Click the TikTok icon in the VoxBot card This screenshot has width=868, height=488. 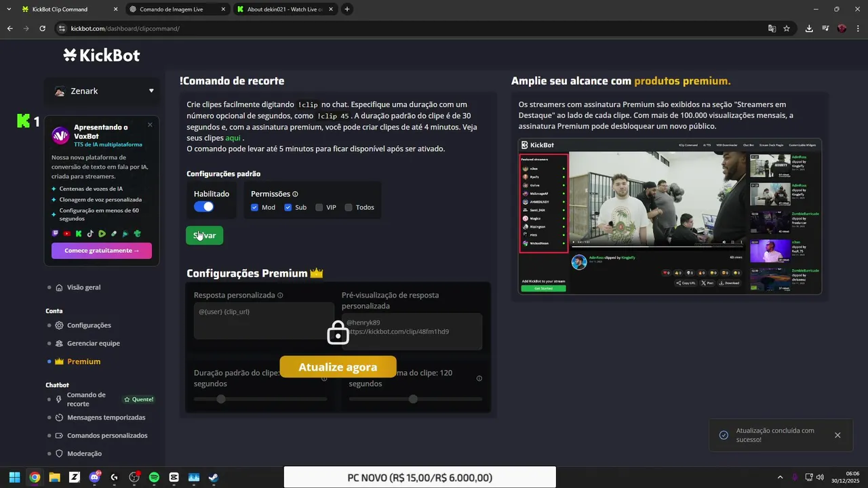tap(90, 233)
